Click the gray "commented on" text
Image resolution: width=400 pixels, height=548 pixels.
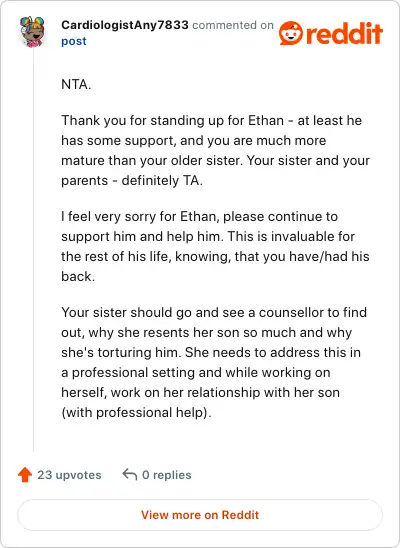pos(233,25)
